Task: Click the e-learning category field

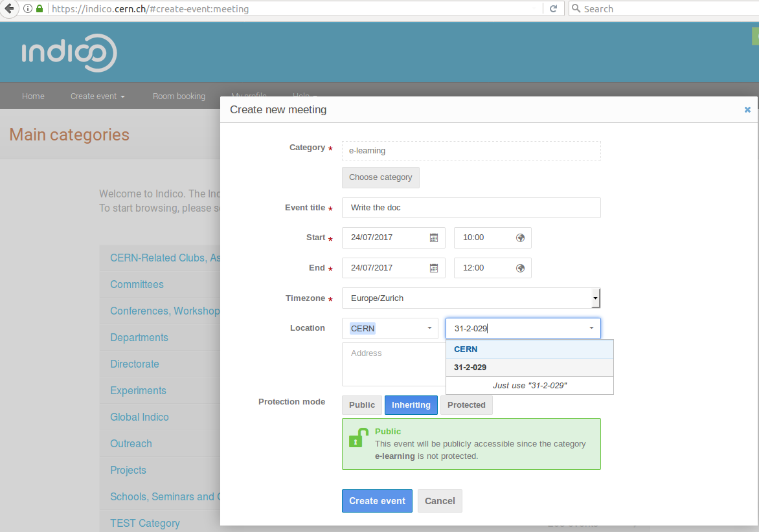Action: (471, 151)
